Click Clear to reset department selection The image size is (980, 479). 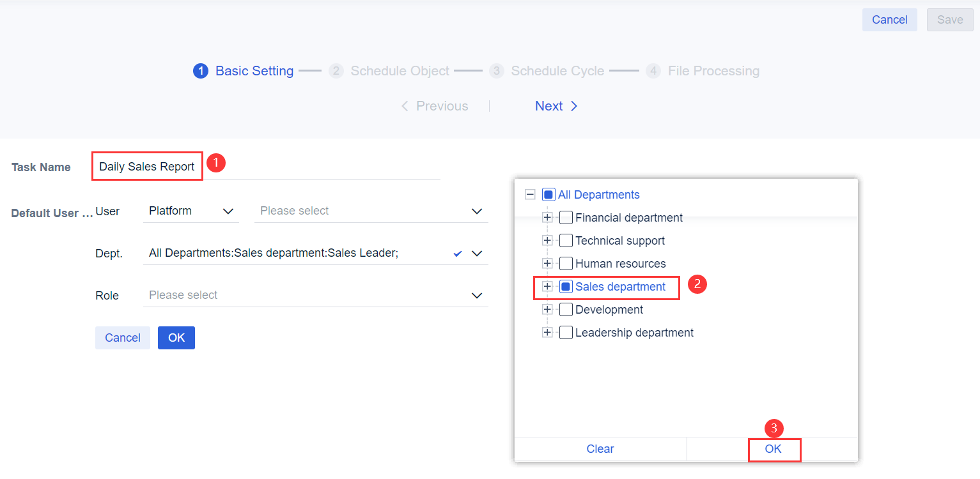(600, 448)
